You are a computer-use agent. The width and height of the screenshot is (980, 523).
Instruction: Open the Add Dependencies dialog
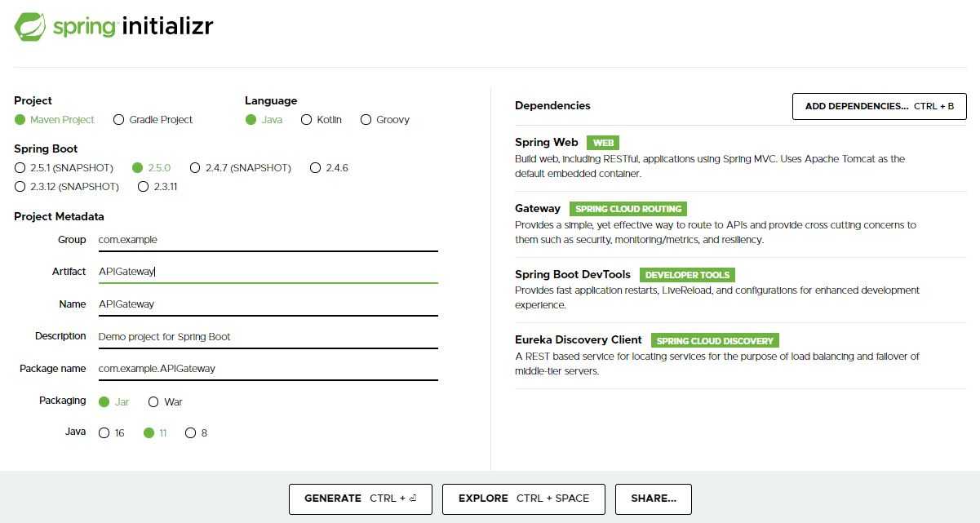[x=879, y=106]
